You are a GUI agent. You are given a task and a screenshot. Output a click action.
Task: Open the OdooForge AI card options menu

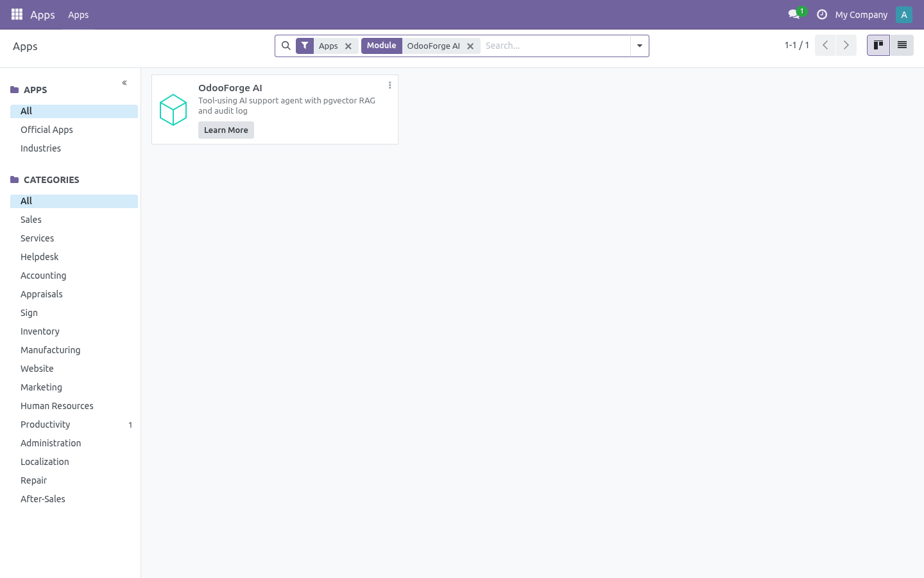pyautogui.click(x=389, y=85)
